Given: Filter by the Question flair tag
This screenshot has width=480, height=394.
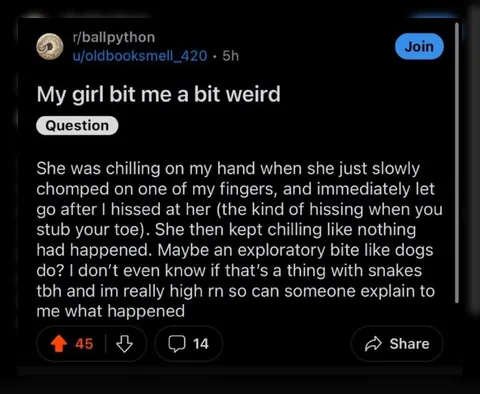Looking at the screenshot, I should (x=77, y=126).
